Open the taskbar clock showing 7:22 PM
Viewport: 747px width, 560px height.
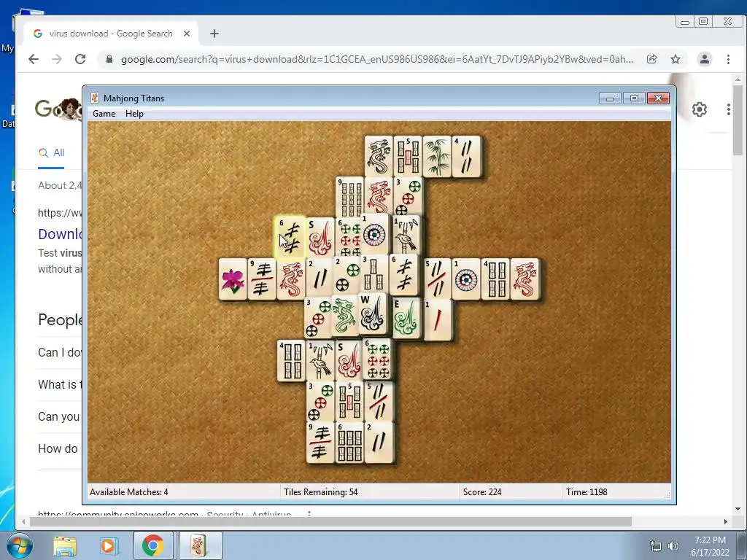(x=710, y=546)
